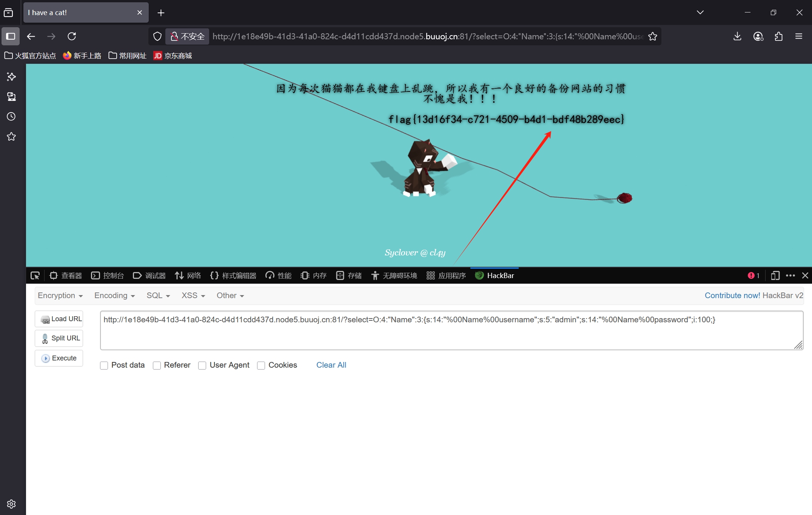Switch to the 网络 network tab
Image resolution: width=812 pixels, height=515 pixels.
[188, 275]
